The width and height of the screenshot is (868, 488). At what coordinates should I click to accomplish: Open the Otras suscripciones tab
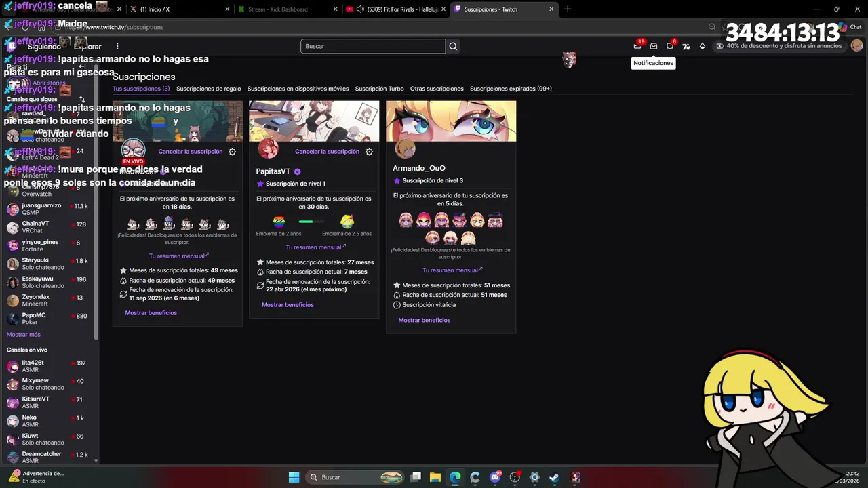coord(437,89)
